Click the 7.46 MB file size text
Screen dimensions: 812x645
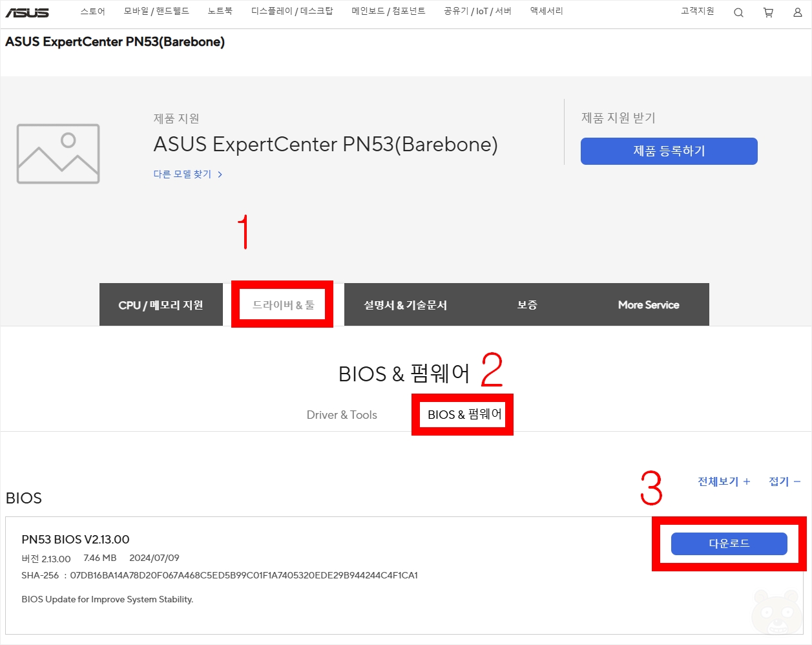(100, 558)
